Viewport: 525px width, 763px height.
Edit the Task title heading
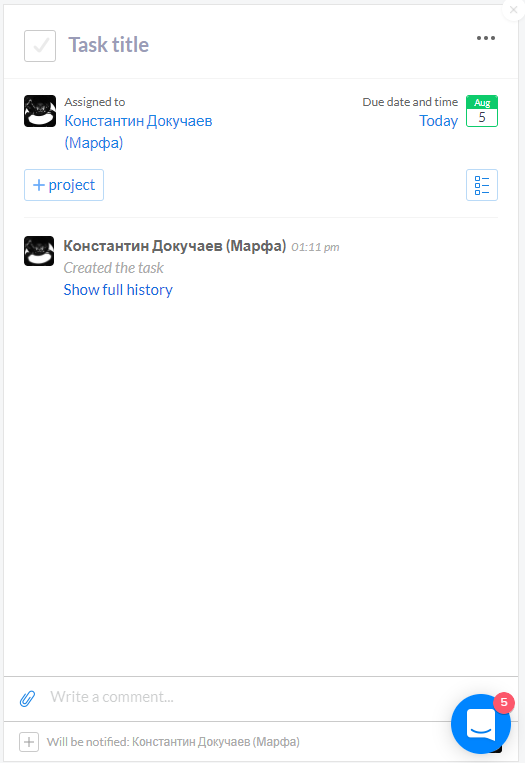[x=109, y=45]
